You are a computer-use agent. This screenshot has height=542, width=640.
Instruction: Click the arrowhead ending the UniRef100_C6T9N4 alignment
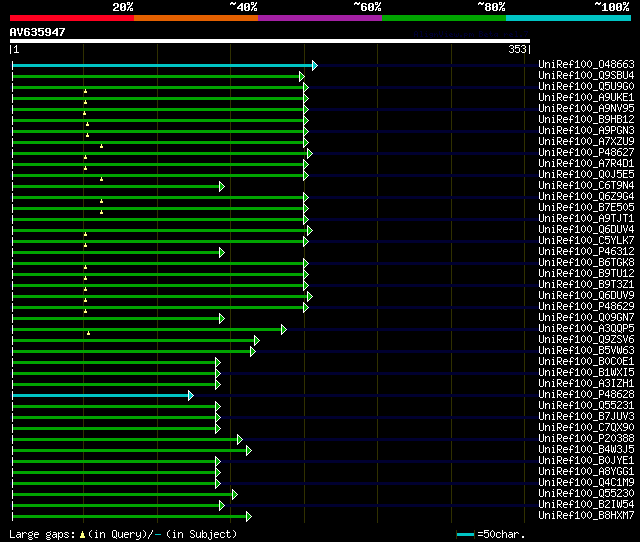coord(222,187)
